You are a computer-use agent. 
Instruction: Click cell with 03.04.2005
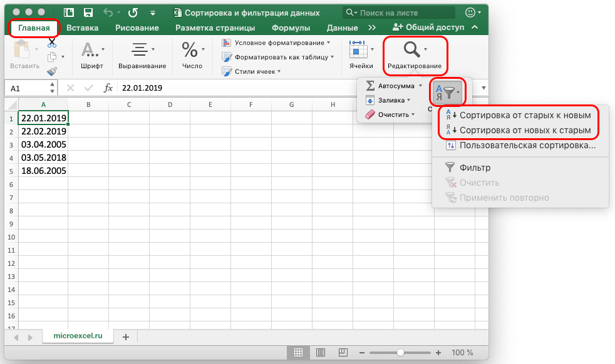[43, 144]
